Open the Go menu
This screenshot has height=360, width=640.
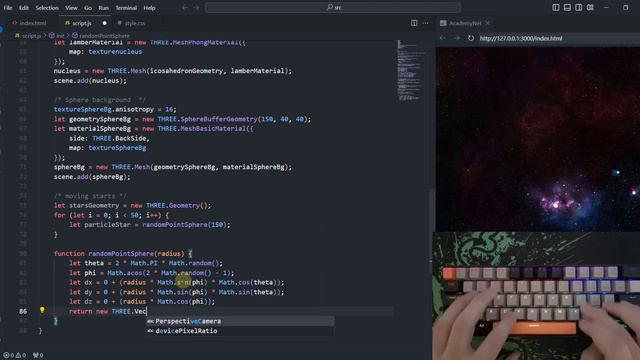tap(88, 8)
